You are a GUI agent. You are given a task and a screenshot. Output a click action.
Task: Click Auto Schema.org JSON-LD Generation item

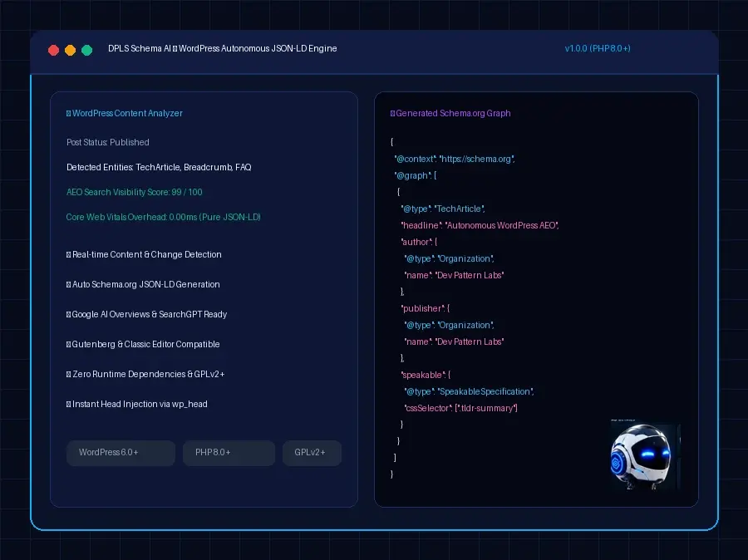coord(143,284)
